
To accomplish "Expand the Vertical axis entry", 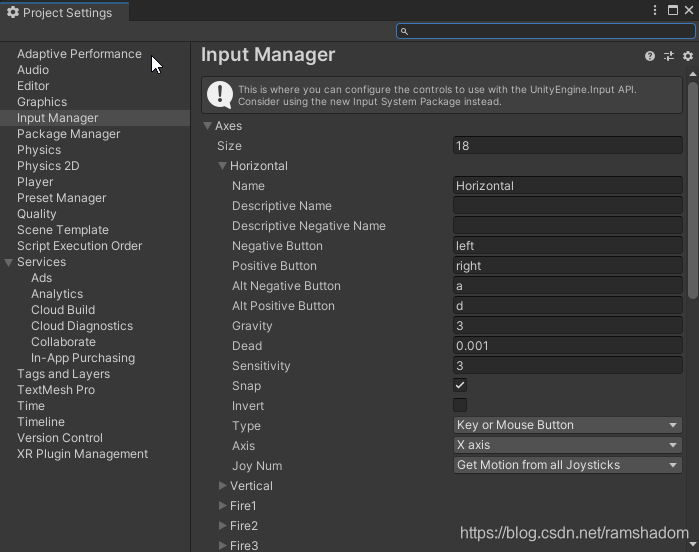I will click(x=223, y=486).
